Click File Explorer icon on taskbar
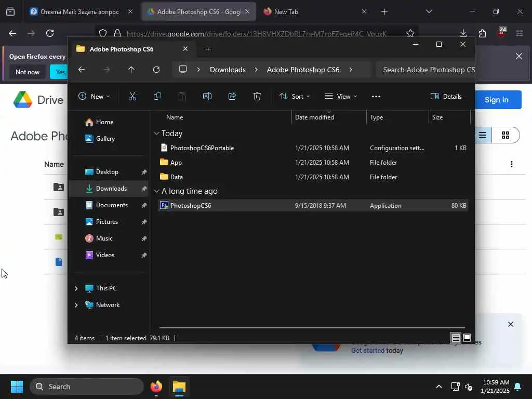 [179, 387]
